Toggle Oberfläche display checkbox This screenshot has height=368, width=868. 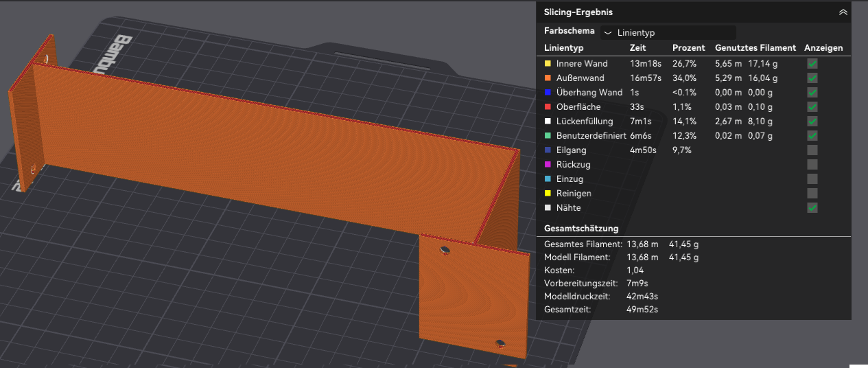[x=812, y=107]
